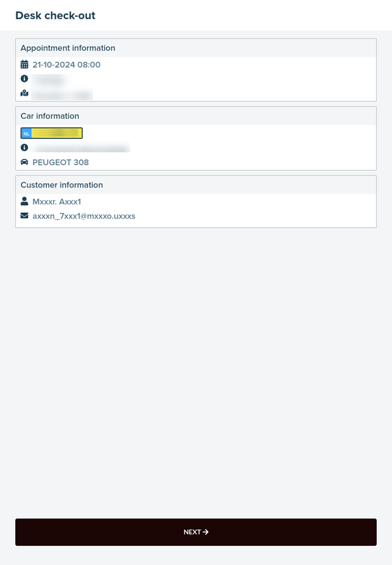Click the info icon under Appointment information
The image size is (392, 565).
tap(24, 79)
